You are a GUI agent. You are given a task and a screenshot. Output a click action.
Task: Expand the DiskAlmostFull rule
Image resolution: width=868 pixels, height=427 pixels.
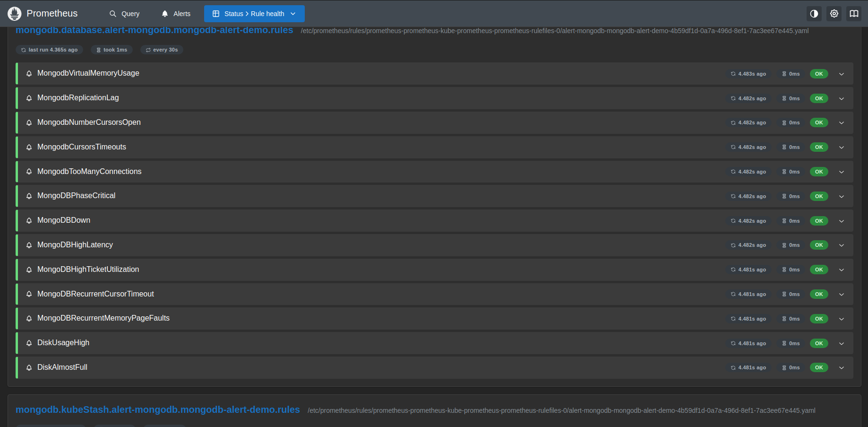click(x=842, y=367)
